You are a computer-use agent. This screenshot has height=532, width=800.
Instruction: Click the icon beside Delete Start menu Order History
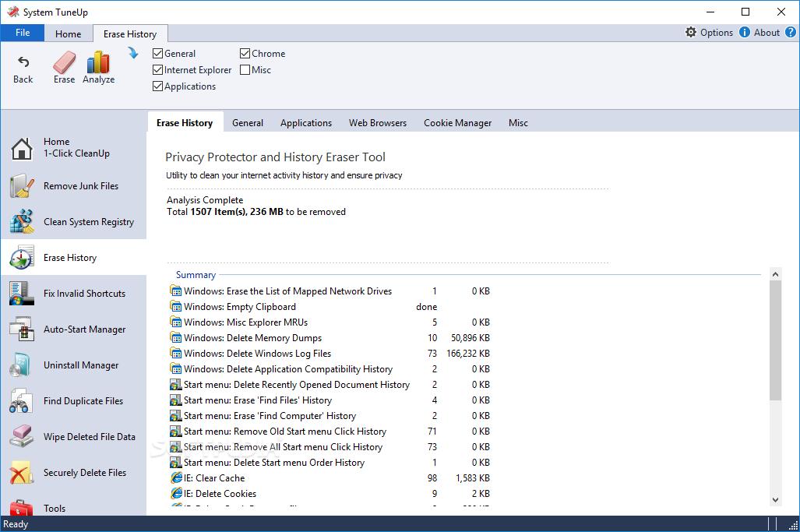pos(175,462)
